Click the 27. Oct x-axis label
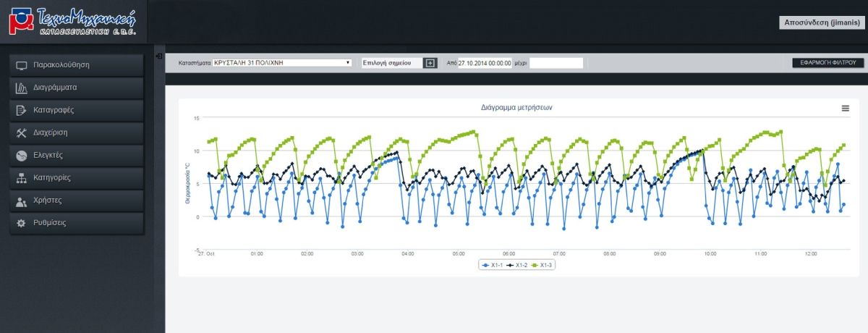 pyautogui.click(x=206, y=254)
